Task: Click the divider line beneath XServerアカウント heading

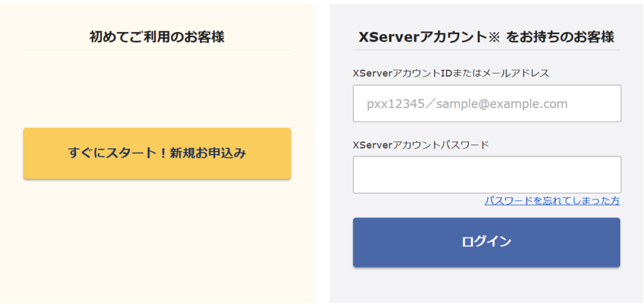Action: [486, 50]
